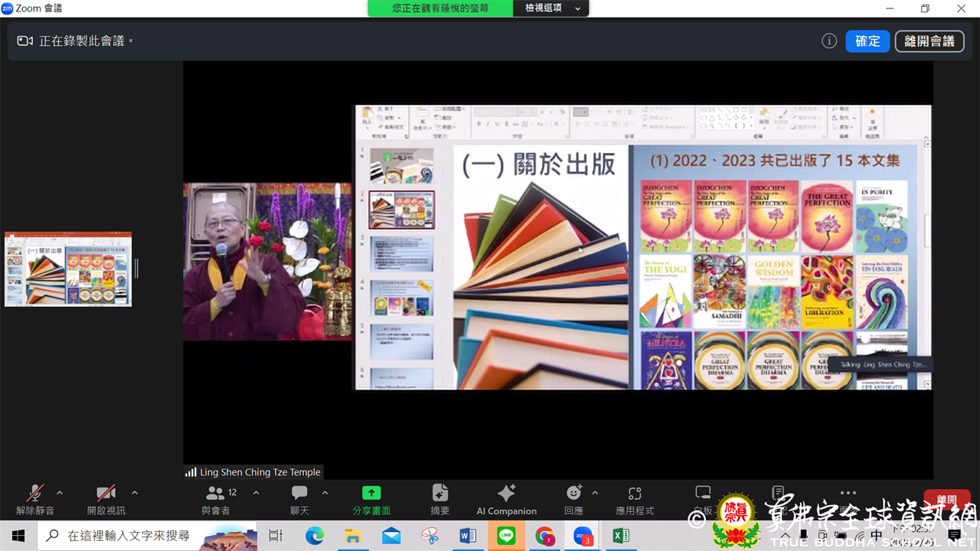Open LINE from the Windows taskbar
This screenshot has width=980, height=551.
click(x=506, y=536)
